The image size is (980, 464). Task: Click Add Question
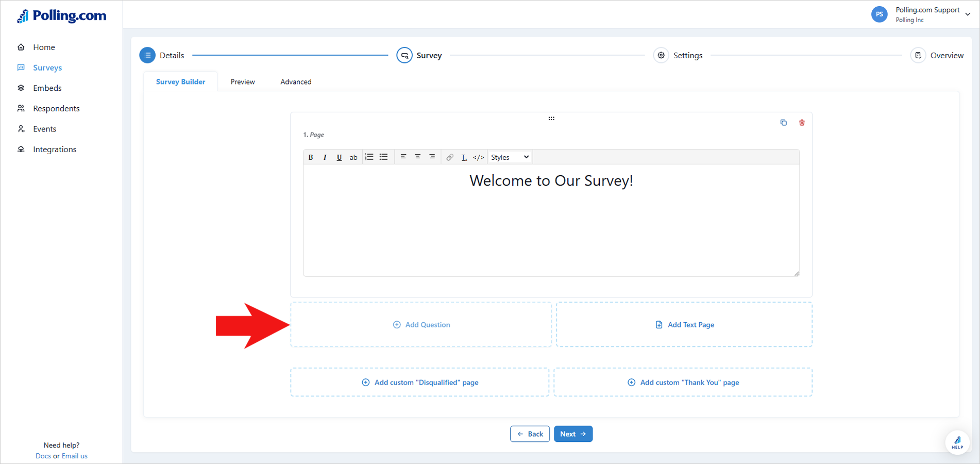click(x=421, y=324)
